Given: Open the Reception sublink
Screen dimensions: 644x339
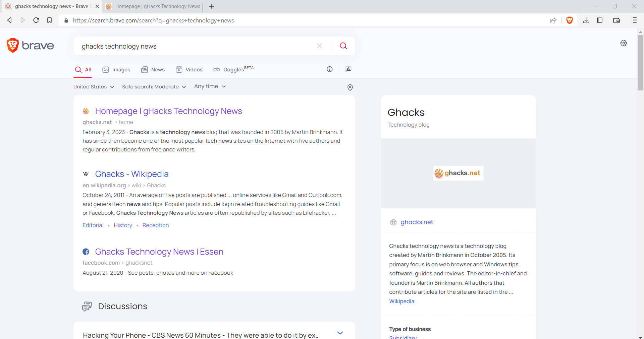Looking at the screenshot, I should [x=156, y=225].
